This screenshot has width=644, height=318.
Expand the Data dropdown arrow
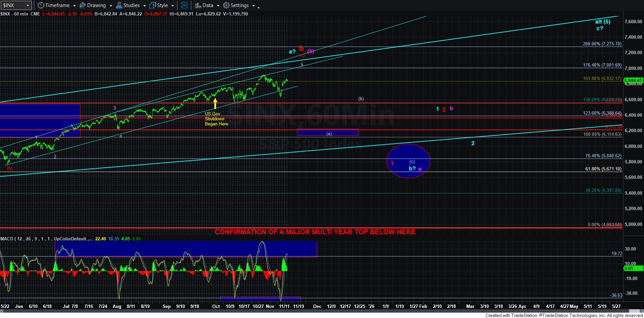coord(218,6)
